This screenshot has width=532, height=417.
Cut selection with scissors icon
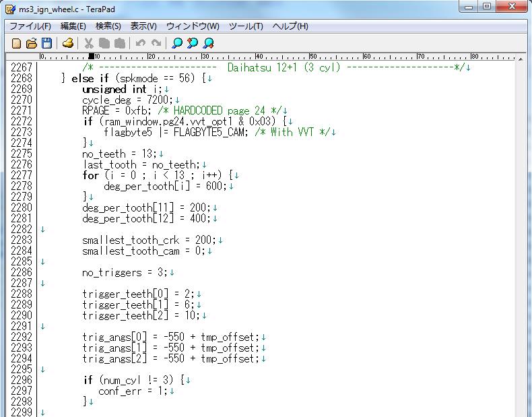coord(89,43)
